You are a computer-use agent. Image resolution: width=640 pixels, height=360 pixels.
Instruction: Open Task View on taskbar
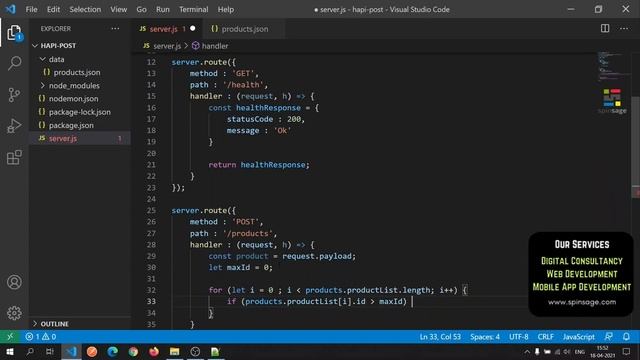(50, 351)
